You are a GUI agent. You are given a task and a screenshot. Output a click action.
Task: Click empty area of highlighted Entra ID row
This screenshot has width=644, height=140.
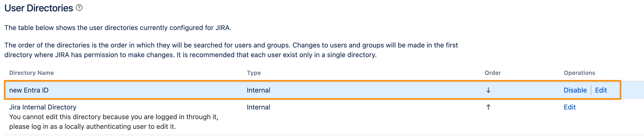pos(375,90)
